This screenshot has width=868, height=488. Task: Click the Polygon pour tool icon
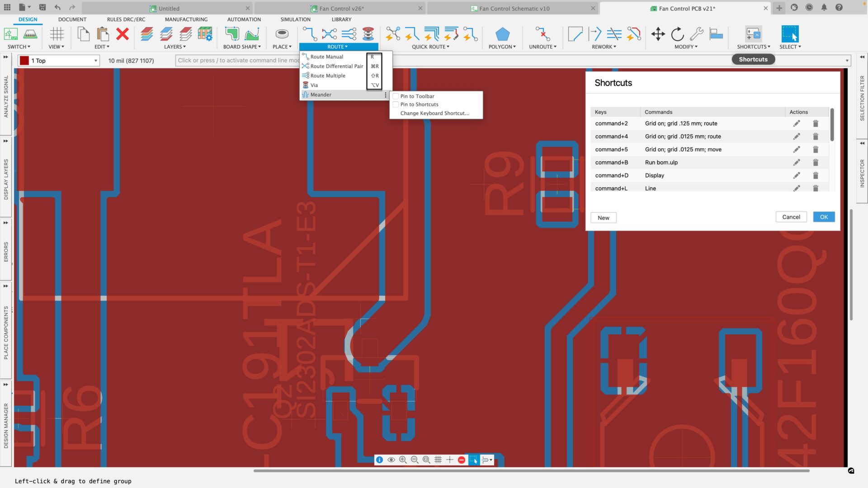502,34
